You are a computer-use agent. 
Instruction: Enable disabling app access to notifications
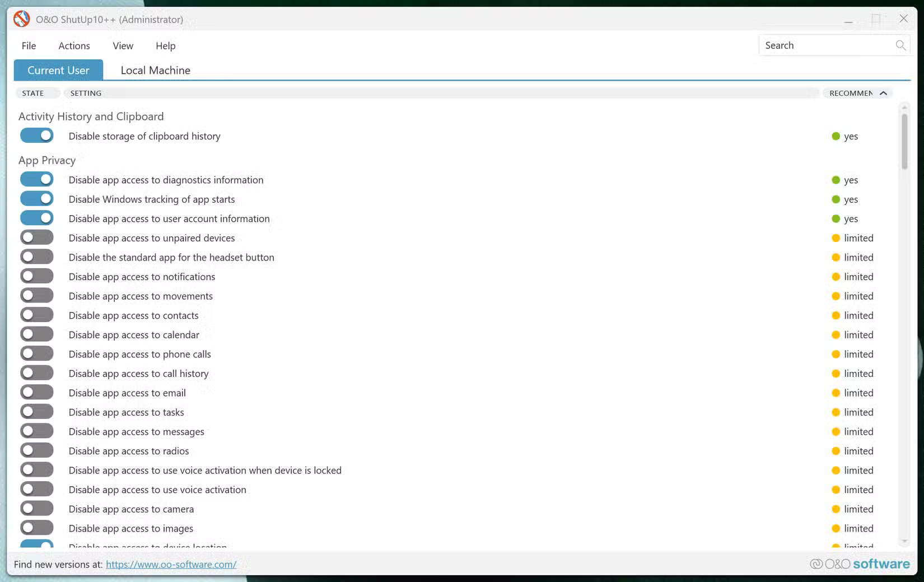[36, 276]
